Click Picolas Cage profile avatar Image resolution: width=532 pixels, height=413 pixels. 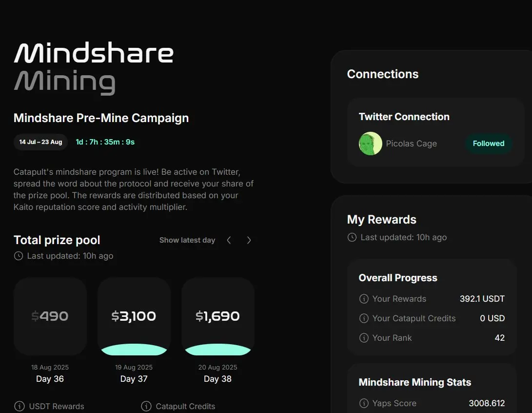coord(371,144)
